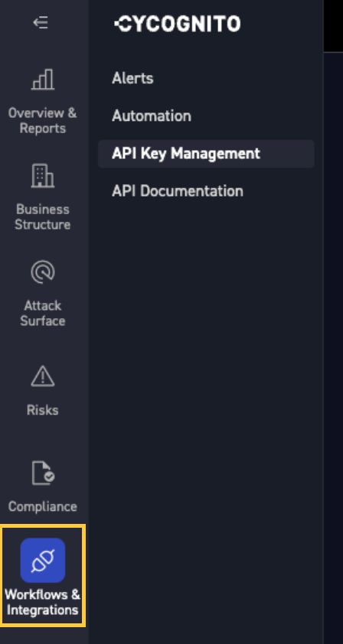Screen dimensions: 343x644
Task: Select the Business Structure building icon
Action: [43, 175]
